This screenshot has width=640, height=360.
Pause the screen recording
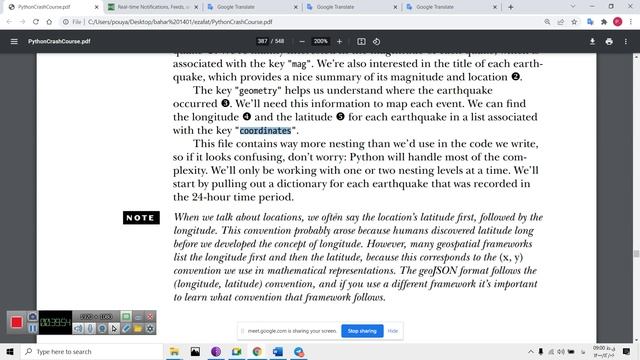click(x=33, y=328)
